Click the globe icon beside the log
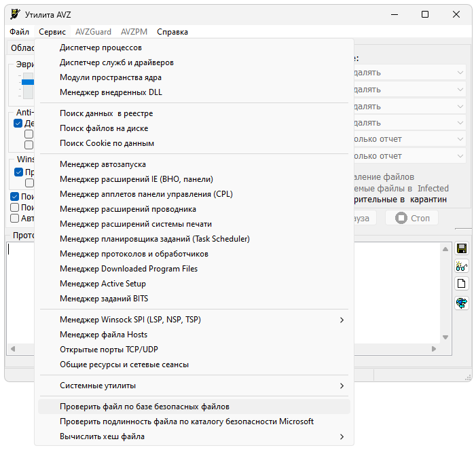 (462, 302)
